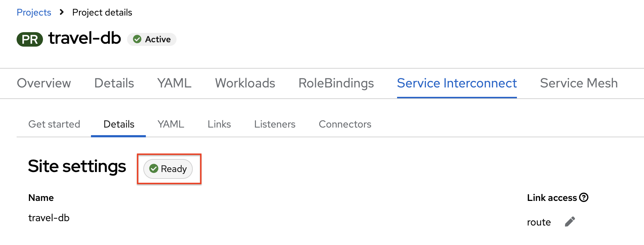View the RoleBindings tab
The height and width of the screenshot is (245, 644).
point(336,83)
